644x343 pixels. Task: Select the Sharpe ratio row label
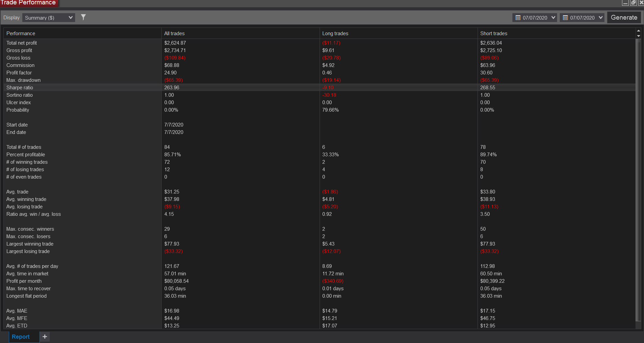pyautogui.click(x=20, y=88)
